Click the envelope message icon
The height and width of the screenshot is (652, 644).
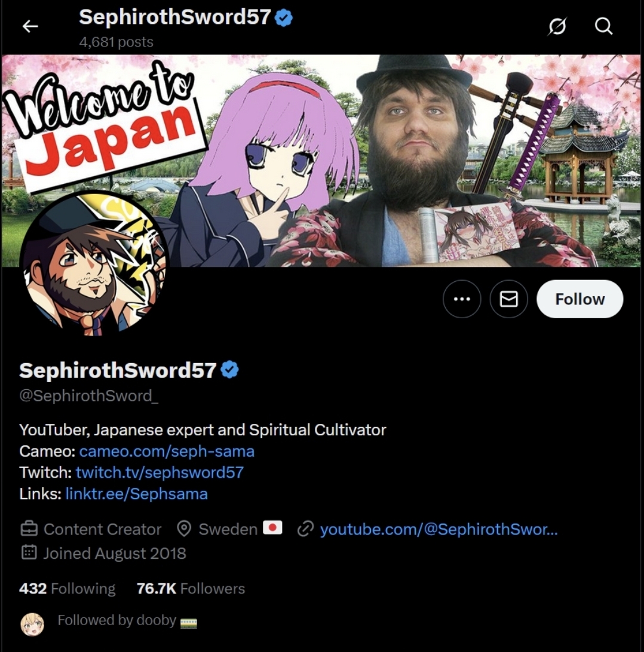[508, 299]
